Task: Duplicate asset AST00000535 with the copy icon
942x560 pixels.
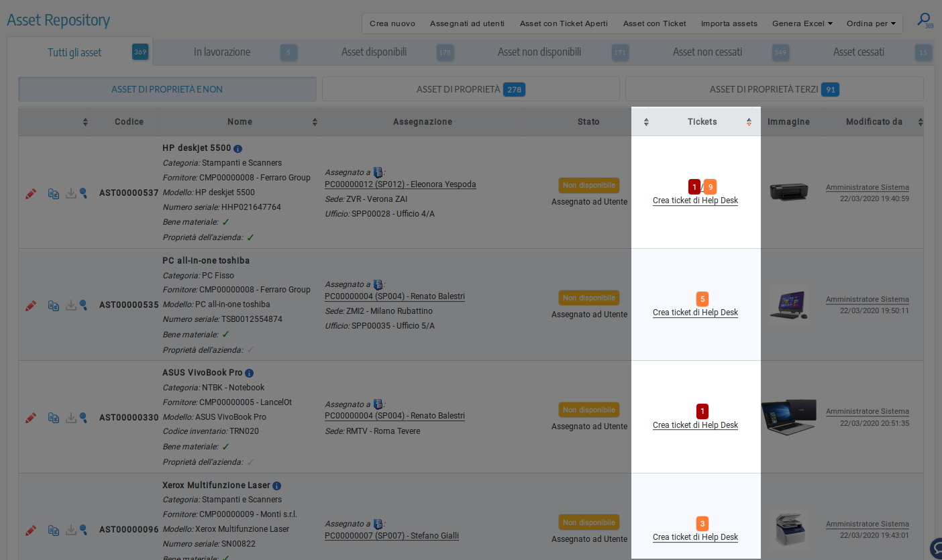Action: pyautogui.click(x=54, y=305)
